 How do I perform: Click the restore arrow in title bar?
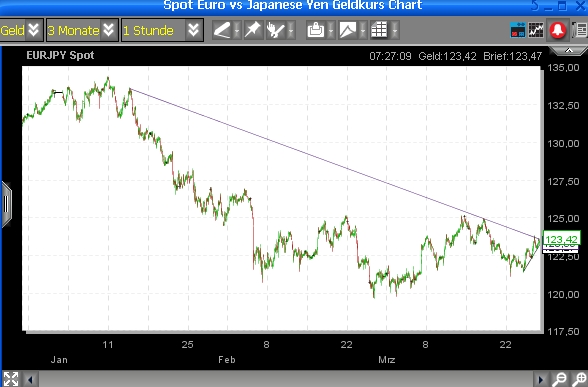pos(535,5)
